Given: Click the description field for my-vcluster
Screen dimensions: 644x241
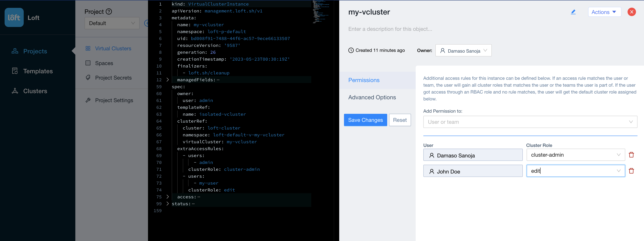Looking at the screenshot, I should point(390,29).
